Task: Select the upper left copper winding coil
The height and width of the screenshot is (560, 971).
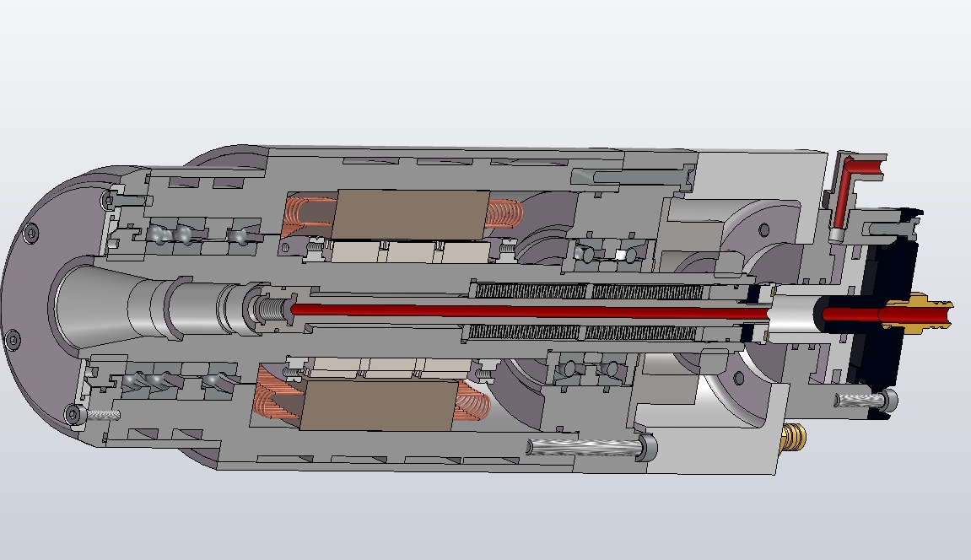Action: tap(308, 215)
